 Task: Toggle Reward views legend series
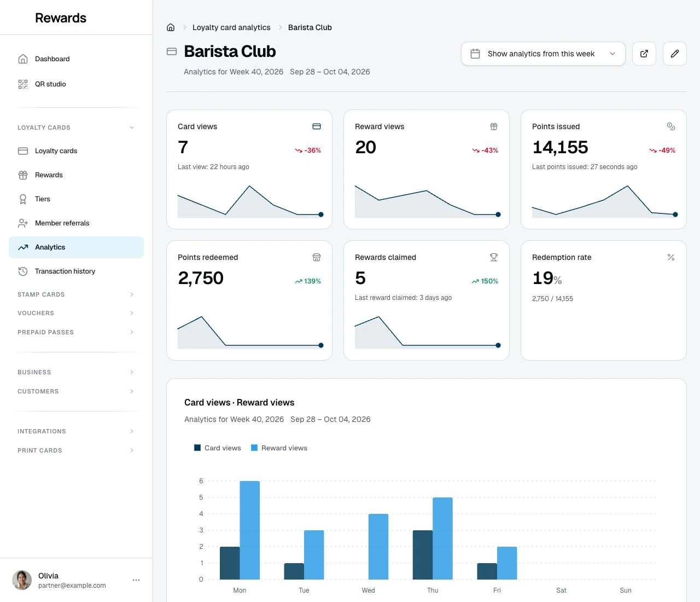click(x=279, y=448)
